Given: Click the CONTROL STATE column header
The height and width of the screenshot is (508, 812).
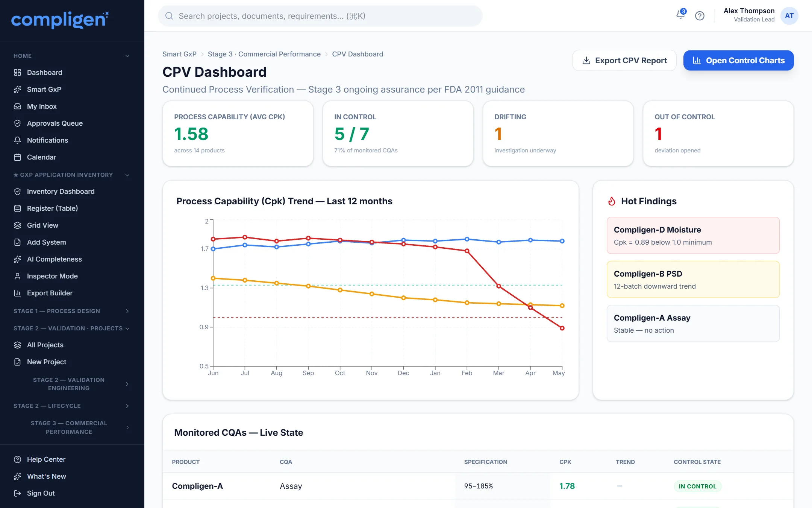Looking at the screenshot, I should point(697,462).
